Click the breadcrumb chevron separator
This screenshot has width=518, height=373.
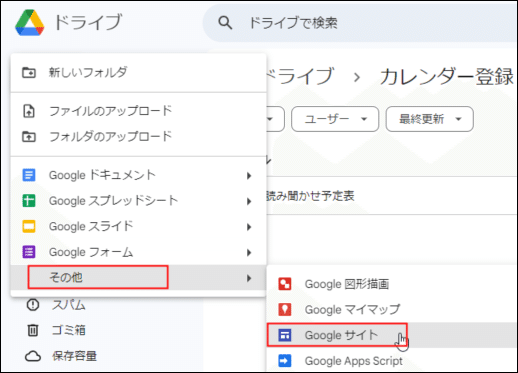coord(357,78)
